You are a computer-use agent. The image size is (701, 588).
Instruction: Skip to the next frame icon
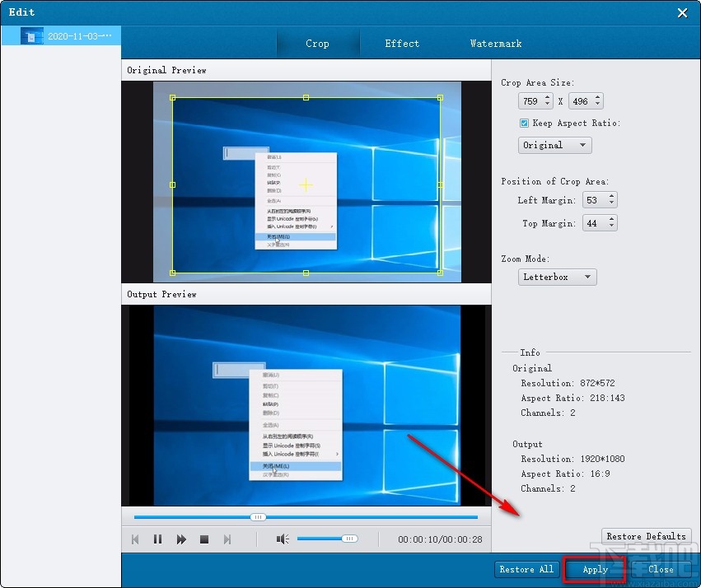(227, 539)
